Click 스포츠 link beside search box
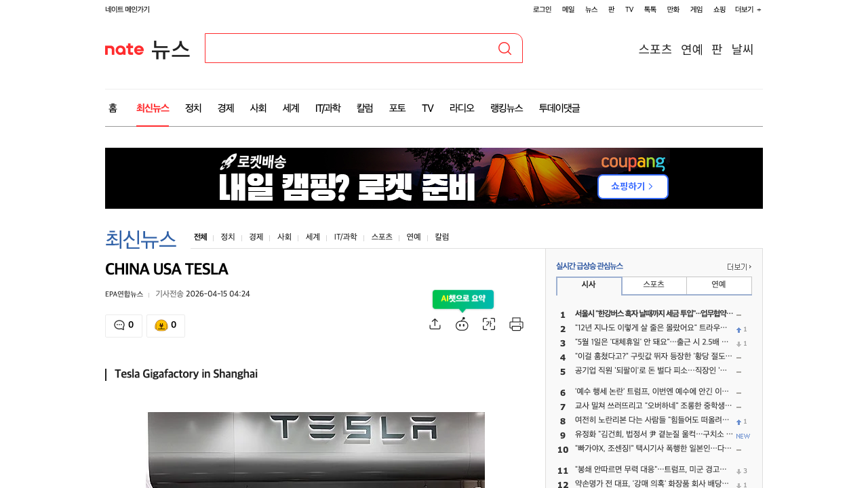The image size is (868, 488). click(x=655, y=49)
